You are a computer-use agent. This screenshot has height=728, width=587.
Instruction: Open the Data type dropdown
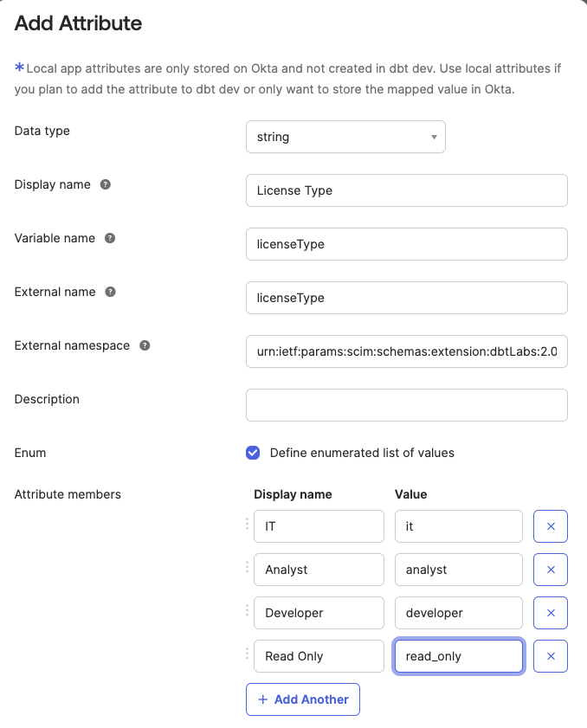(345, 137)
